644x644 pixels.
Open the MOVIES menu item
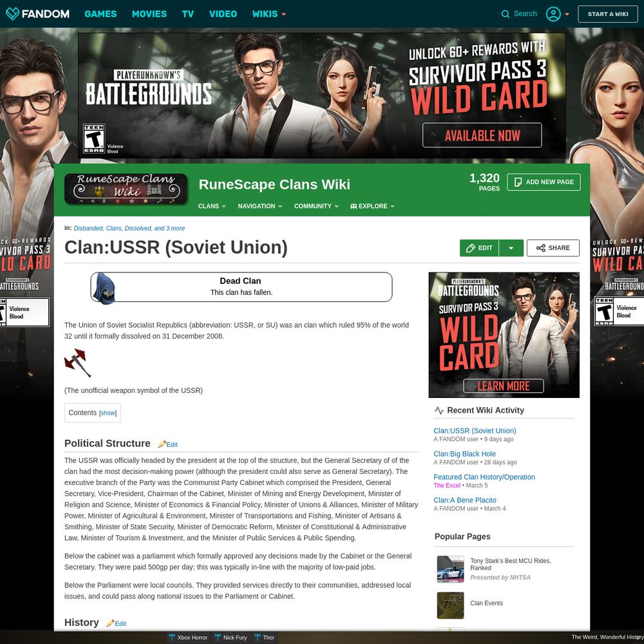149,14
